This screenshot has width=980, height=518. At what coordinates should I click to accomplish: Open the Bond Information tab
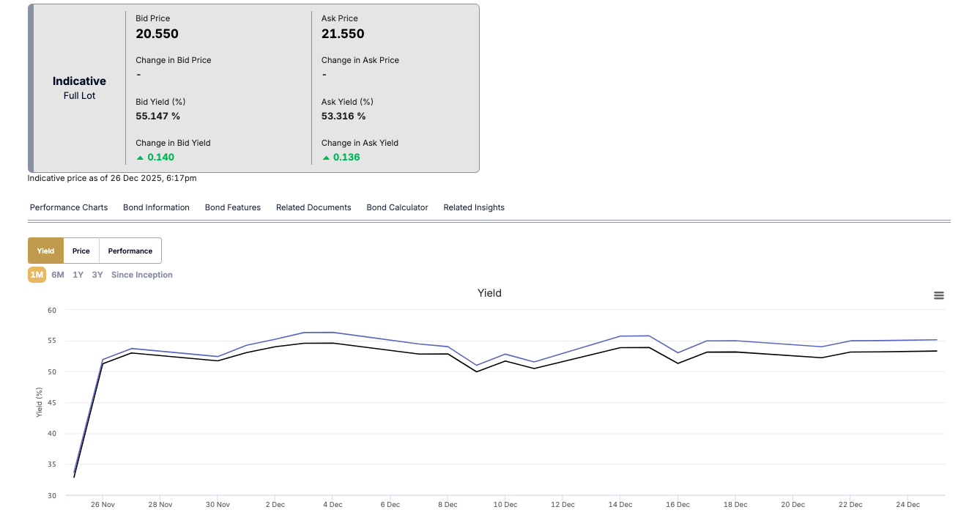(156, 207)
